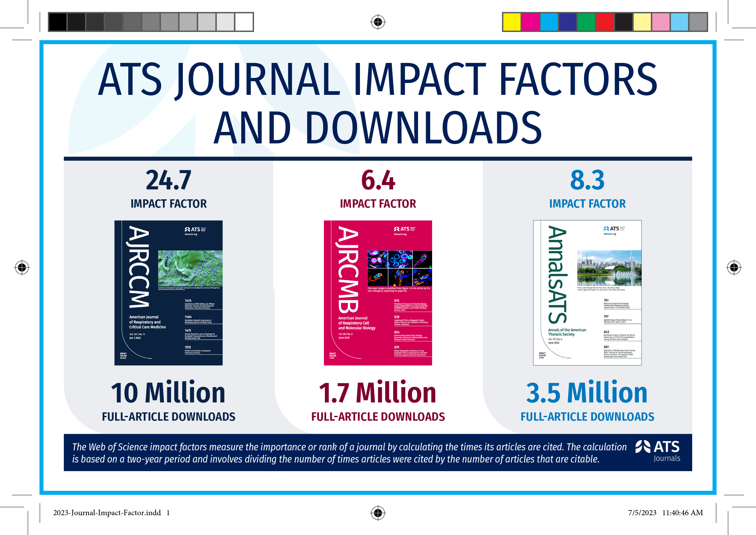Image resolution: width=756 pixels, height=535 pixels.
Task: Click the AJRCCM journal cover image
Action: click(168, 293)
